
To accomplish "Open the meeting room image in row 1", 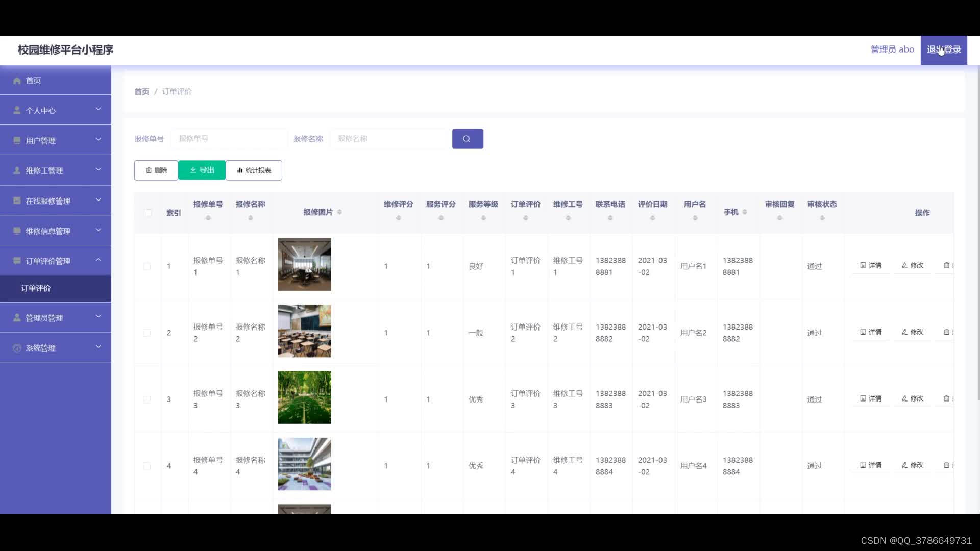I will (304, 264).
